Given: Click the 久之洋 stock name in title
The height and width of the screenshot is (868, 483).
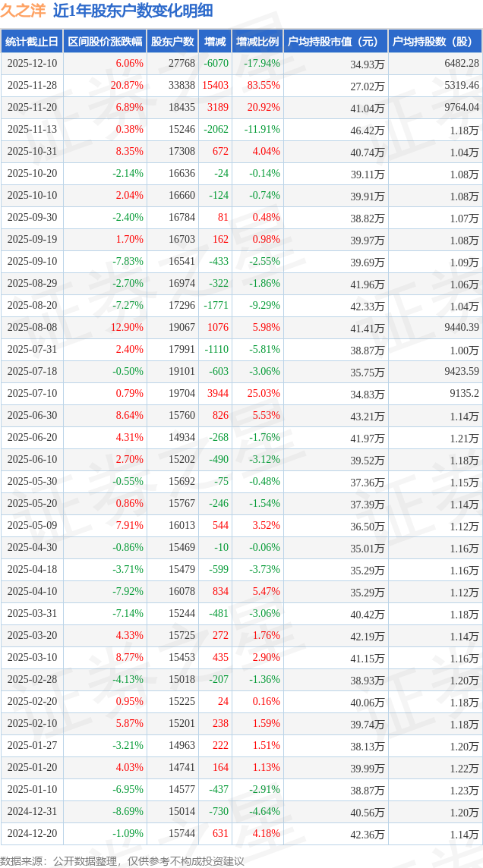Looking at the screenshot, I should coord(24,11).
